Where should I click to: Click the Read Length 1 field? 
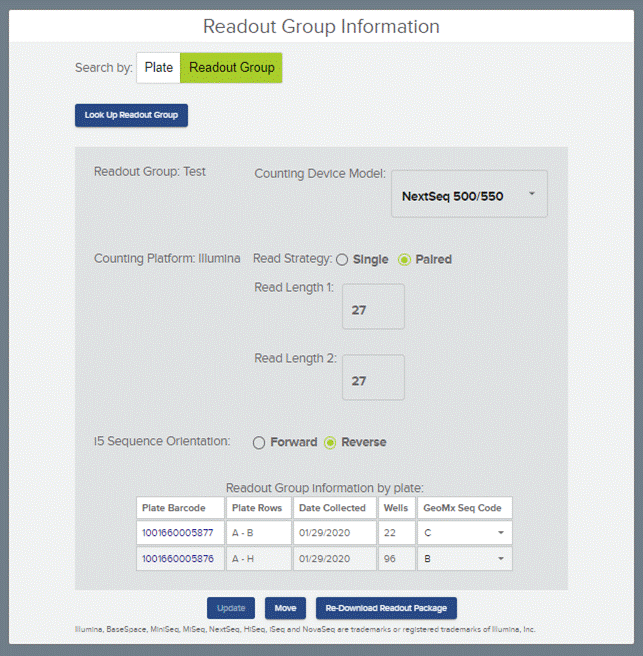click(373, 307)
